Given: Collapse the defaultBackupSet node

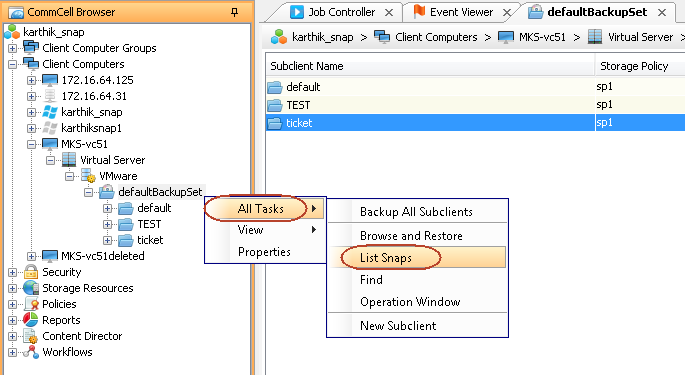Looking at the screenshot, I should [x=89, y=192].
